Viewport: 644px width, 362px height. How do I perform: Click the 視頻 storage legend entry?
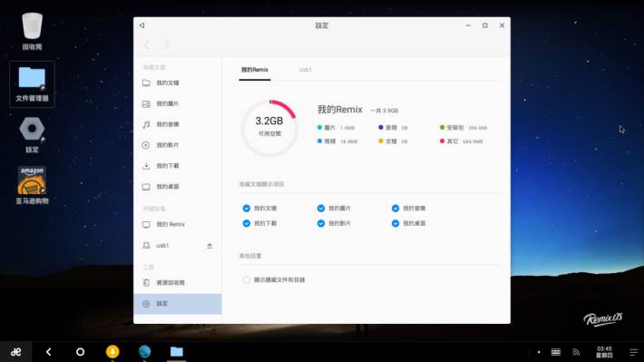point(337,142)
